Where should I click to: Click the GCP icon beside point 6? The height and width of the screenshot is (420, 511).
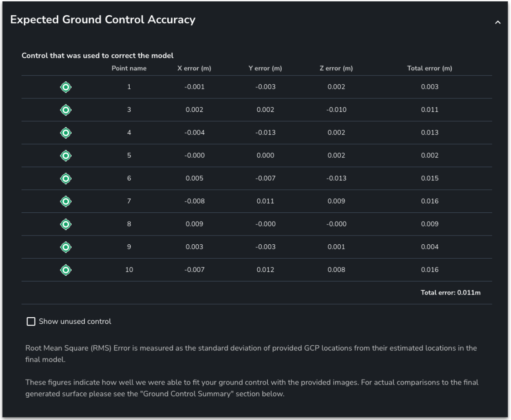coord(66,178)
